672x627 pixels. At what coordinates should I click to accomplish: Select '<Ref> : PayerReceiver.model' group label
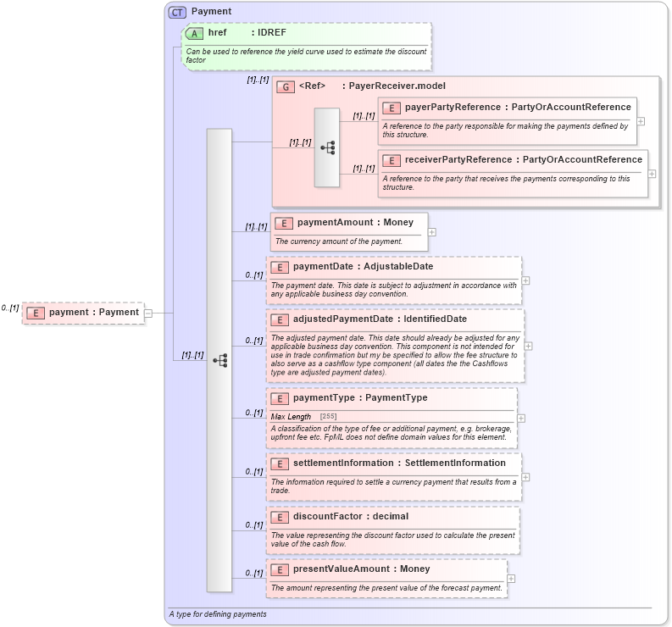point(372,86)
